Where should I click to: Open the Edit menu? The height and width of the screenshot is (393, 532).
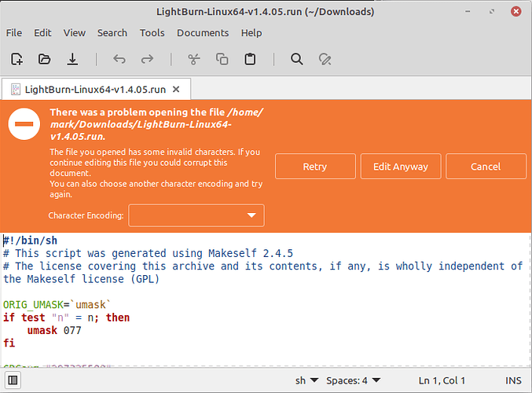(42, 33)
